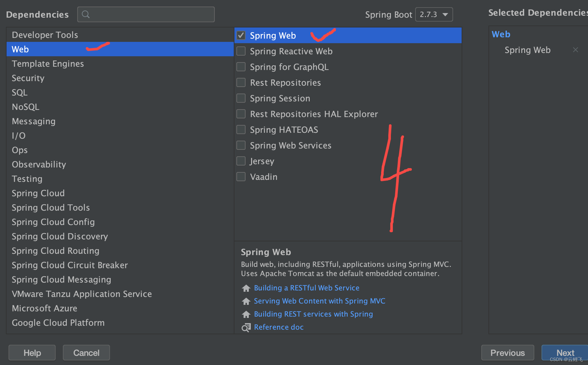Screen dimensions: 588x365
Task: Open Building REST services with Spring link
Action: tap(313, 314)
